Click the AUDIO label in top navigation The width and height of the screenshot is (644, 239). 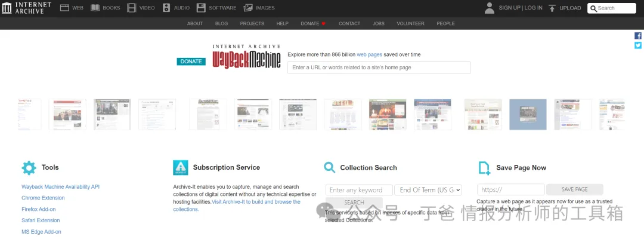pos(181,8)
